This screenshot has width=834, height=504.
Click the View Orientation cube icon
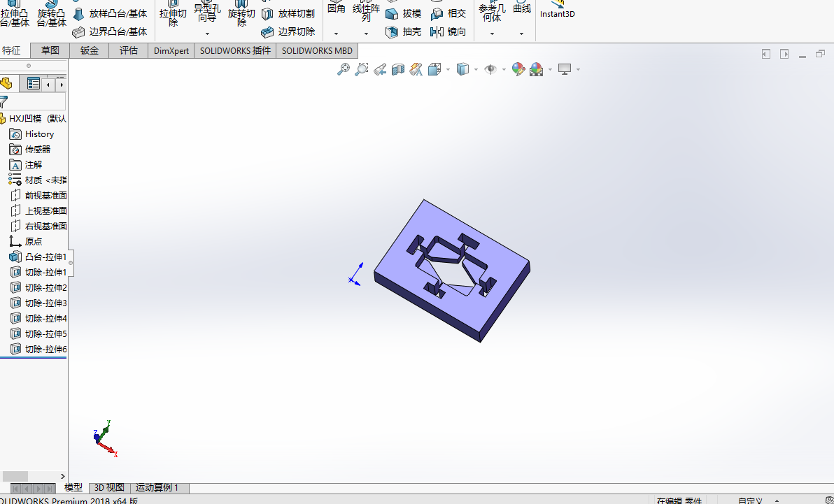pyautogui.click(x=434, y=69)
